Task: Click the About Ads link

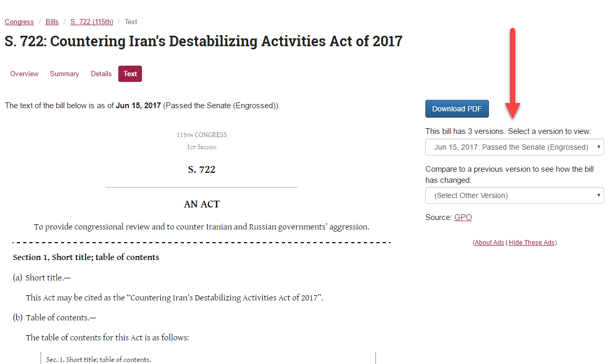Action: coord(489,243)
